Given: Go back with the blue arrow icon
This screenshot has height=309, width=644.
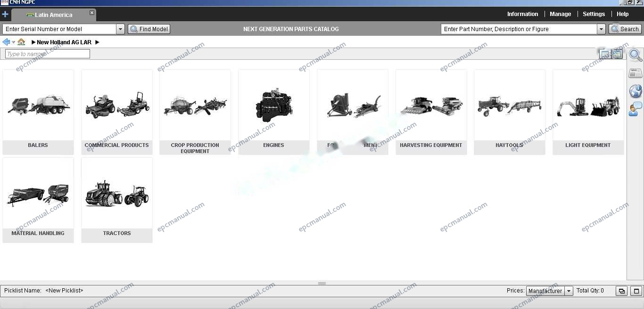Looking at the screenshot, I should pyautogui.click(x=6, y=42).
